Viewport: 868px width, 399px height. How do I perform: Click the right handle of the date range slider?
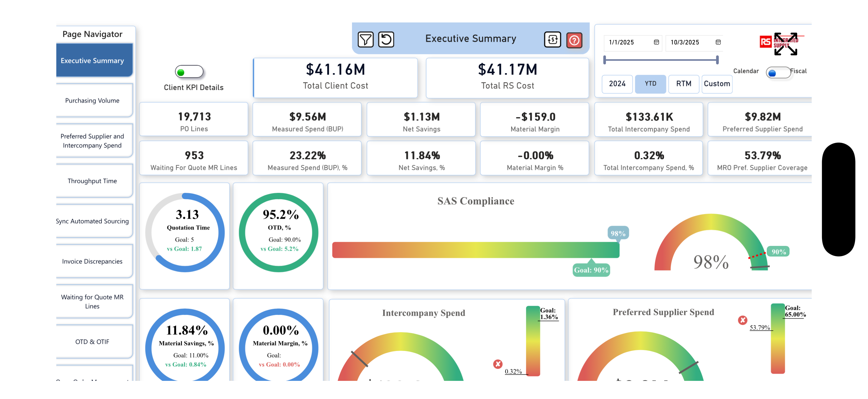717,60
